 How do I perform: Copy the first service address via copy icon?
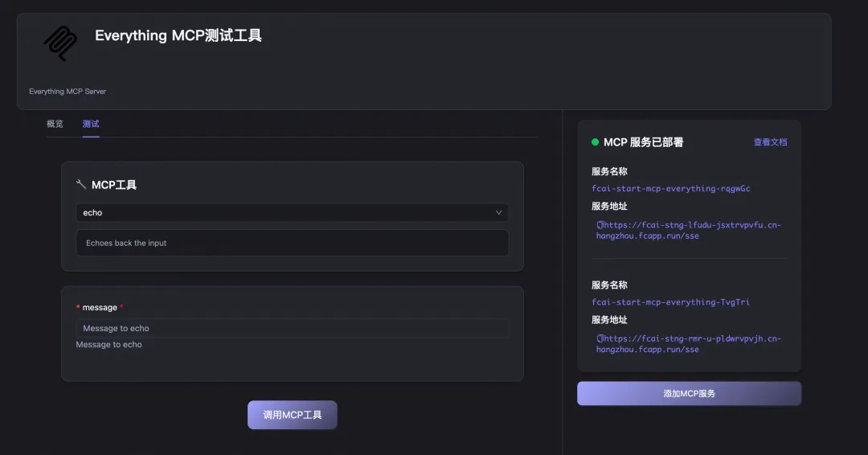tap(600, 225)
